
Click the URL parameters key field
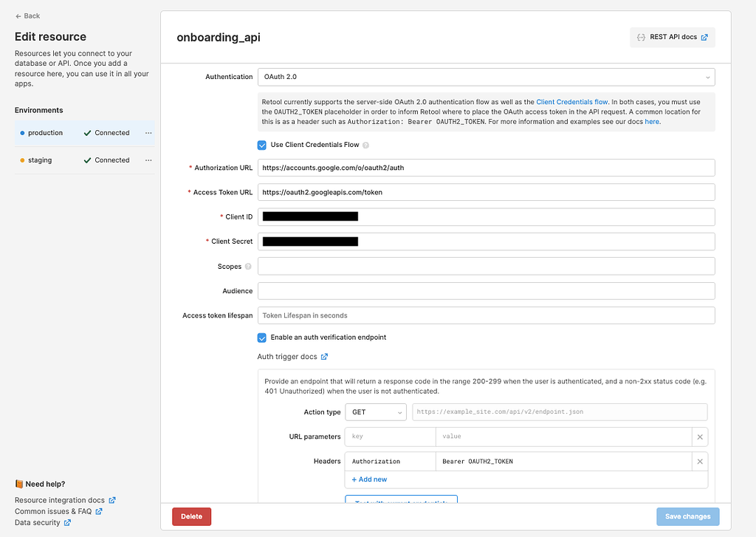tap(390, 437)
